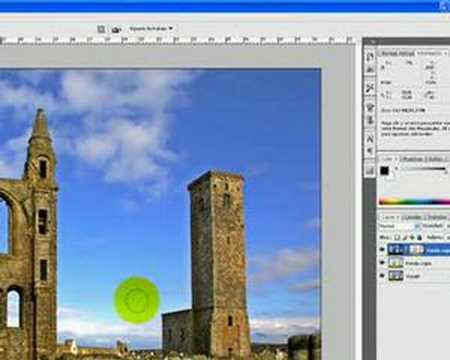Switch to the Muestras tab
The width and height of the screenshot is (450, 360).
tap(413, 159)
